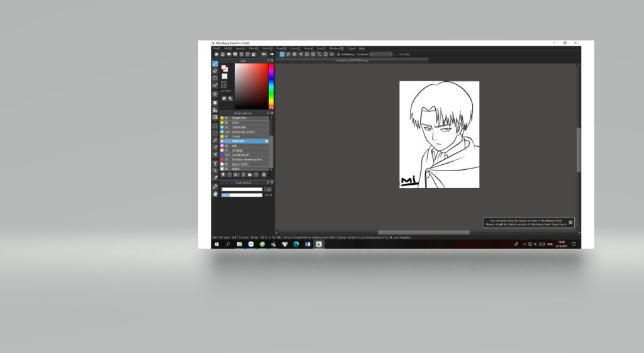The height and width of the screenshot is (353, 644).
Task: Click the Redo arrow in top toolbar
Action: [272, 54]
